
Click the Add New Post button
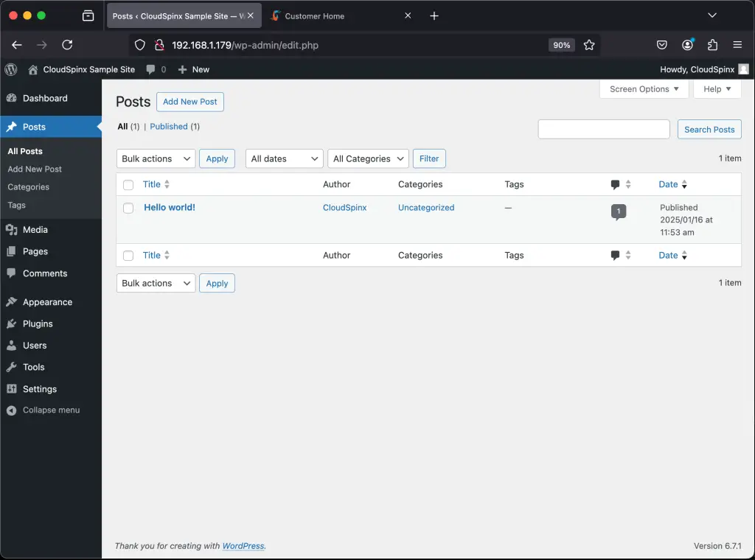pos(189,101)
